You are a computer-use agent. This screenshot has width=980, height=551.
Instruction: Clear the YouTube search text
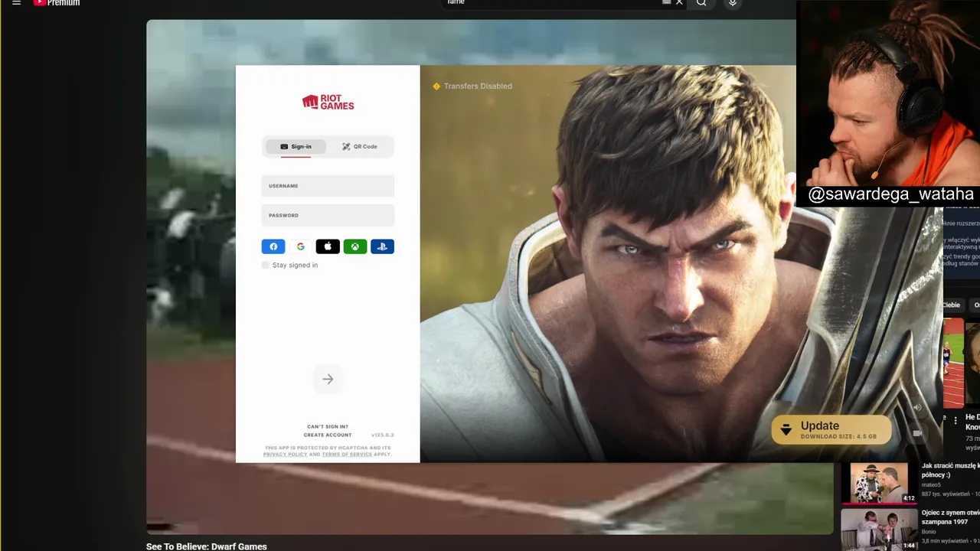tap(679, 2)
